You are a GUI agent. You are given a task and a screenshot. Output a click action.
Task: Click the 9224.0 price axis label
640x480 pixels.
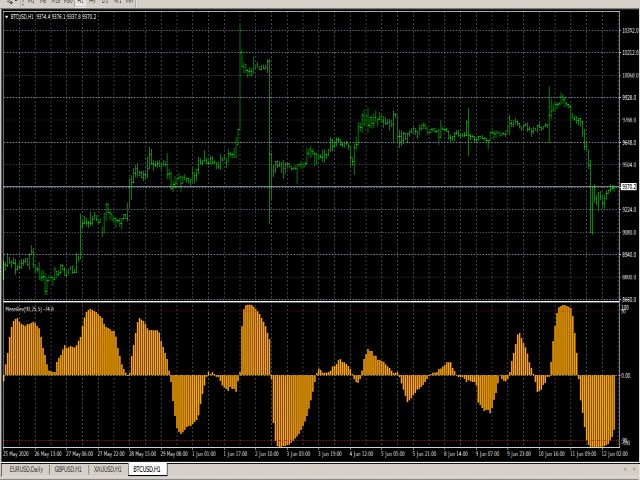click(629, 210)
